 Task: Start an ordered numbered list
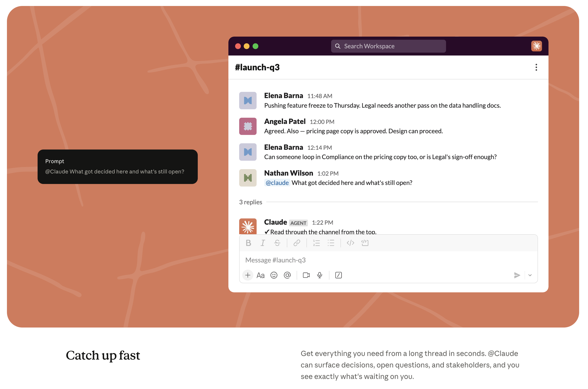[x=317, y=243]
